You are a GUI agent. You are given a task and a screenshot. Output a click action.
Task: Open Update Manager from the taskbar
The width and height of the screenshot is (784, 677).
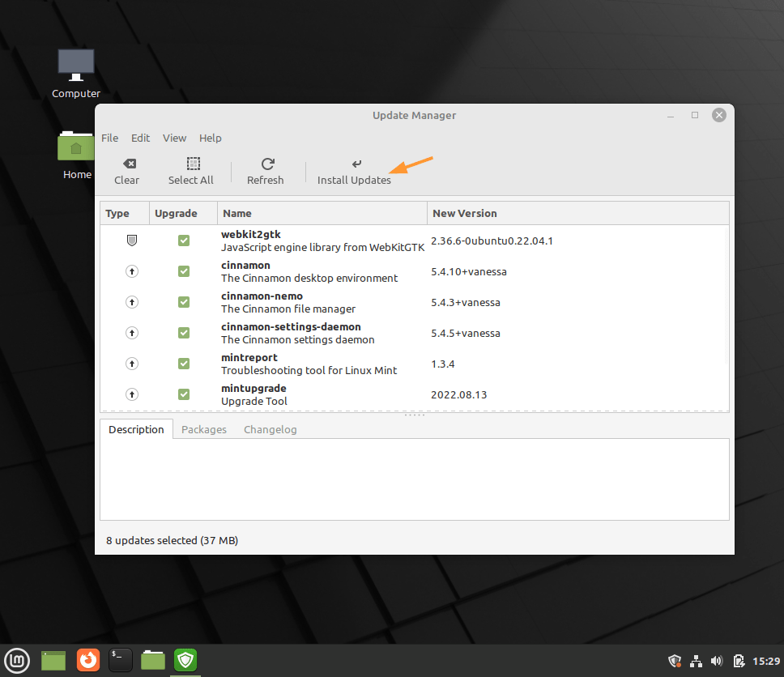click(185, 660)
